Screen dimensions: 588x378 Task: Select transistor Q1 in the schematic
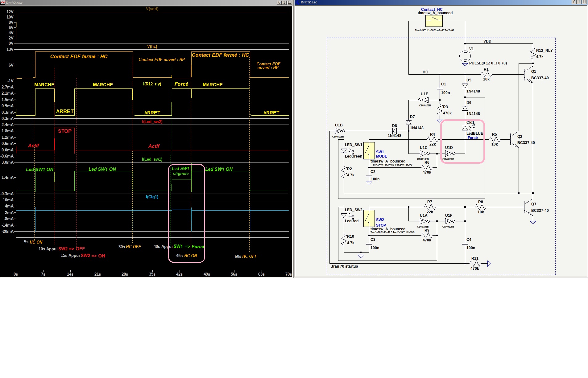pos(528,74)
